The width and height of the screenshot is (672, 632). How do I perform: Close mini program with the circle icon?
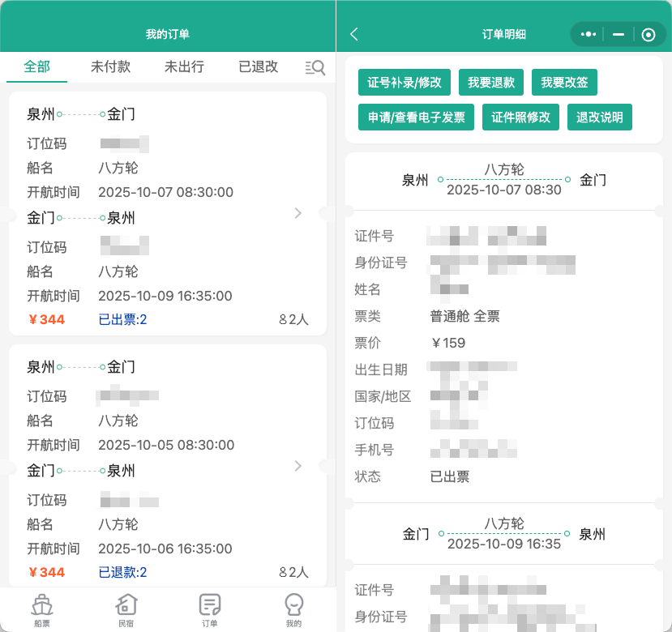coord(648,34)
